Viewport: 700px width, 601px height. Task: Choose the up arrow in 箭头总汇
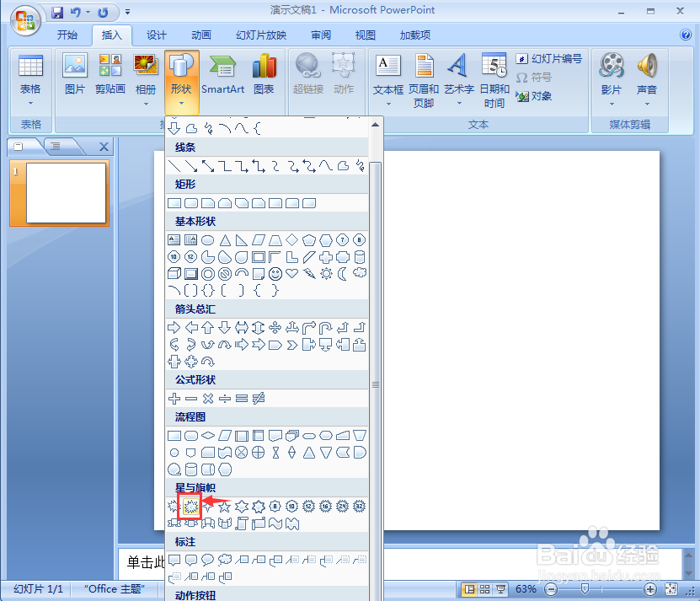[207, 328]
